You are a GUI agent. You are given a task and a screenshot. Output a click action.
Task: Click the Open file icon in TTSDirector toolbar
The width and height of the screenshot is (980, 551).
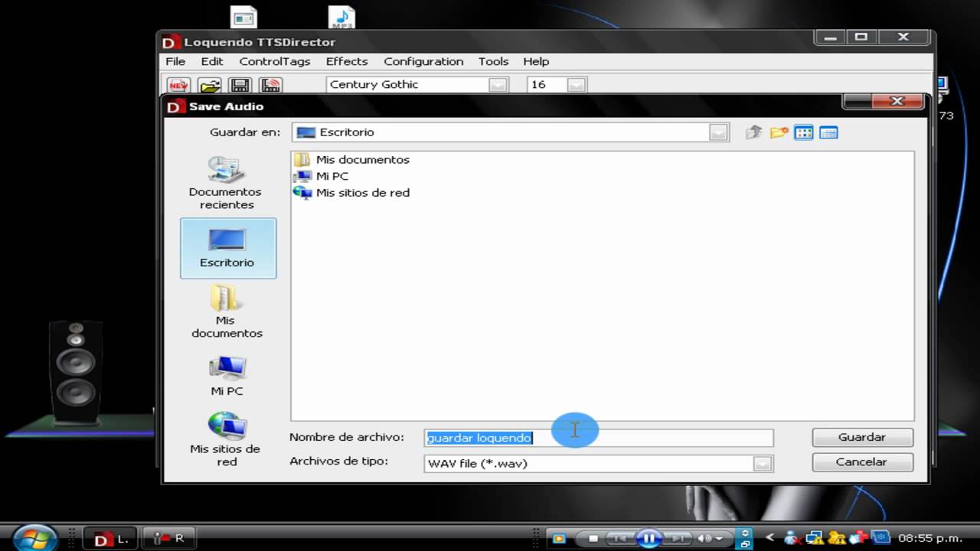pyautogui.click(x=210, y=85)
